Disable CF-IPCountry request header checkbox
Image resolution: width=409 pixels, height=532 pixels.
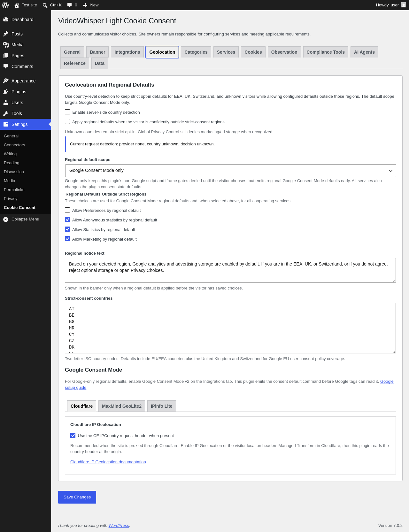73,436
